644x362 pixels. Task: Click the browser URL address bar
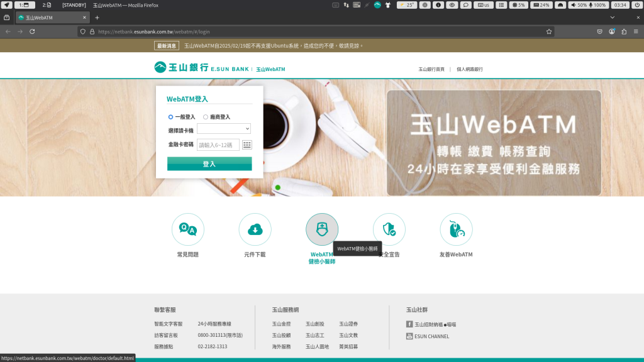[x=316, y=31]
